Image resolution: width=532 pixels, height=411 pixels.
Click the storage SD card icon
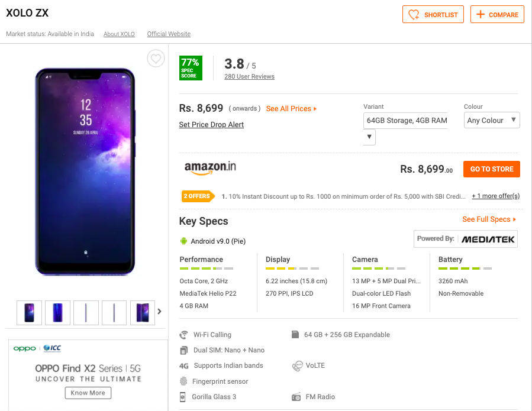click(x=295, y=335)
